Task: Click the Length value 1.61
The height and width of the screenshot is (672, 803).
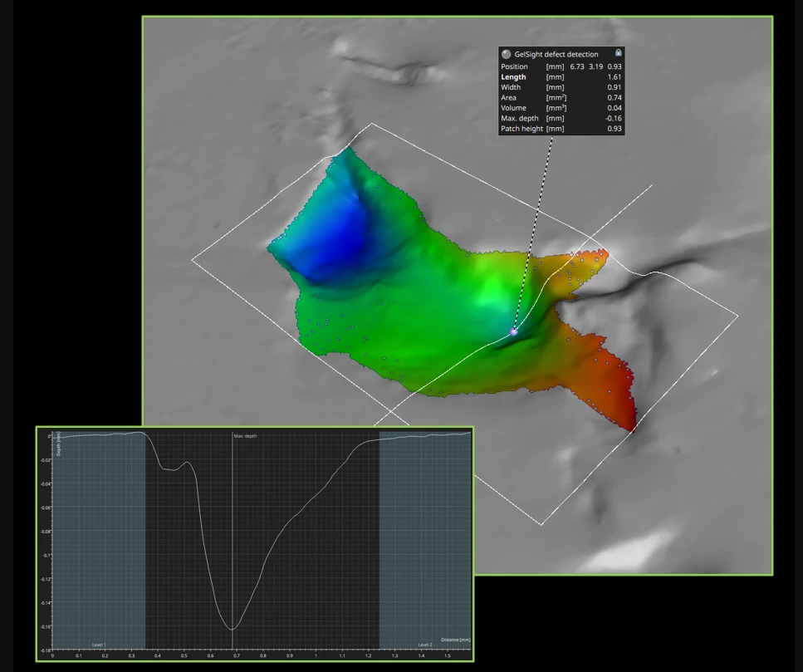Action: pos(614,76)
